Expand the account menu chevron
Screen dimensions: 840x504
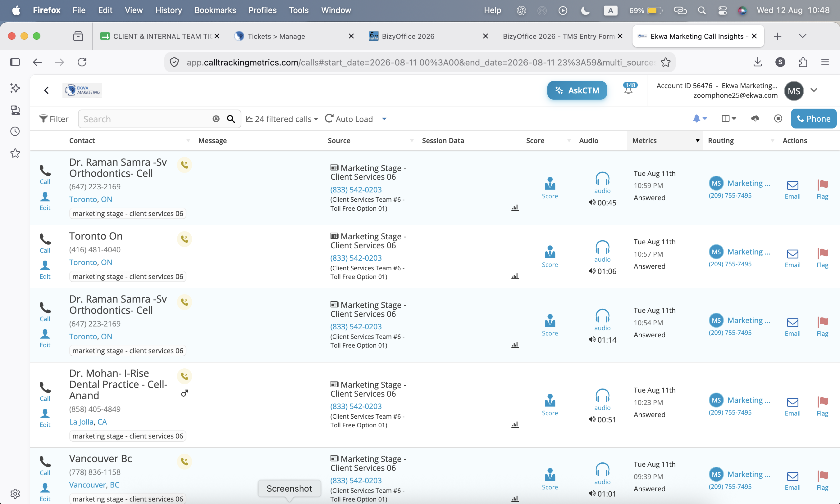tap(814, 90)
